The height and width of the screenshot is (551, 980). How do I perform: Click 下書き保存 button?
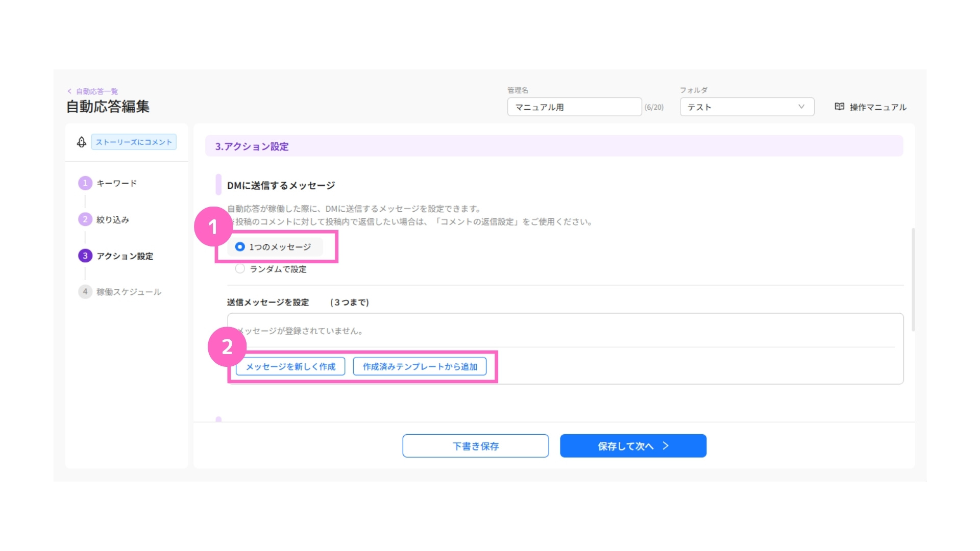pyautogui.click(x=476, y=446)
